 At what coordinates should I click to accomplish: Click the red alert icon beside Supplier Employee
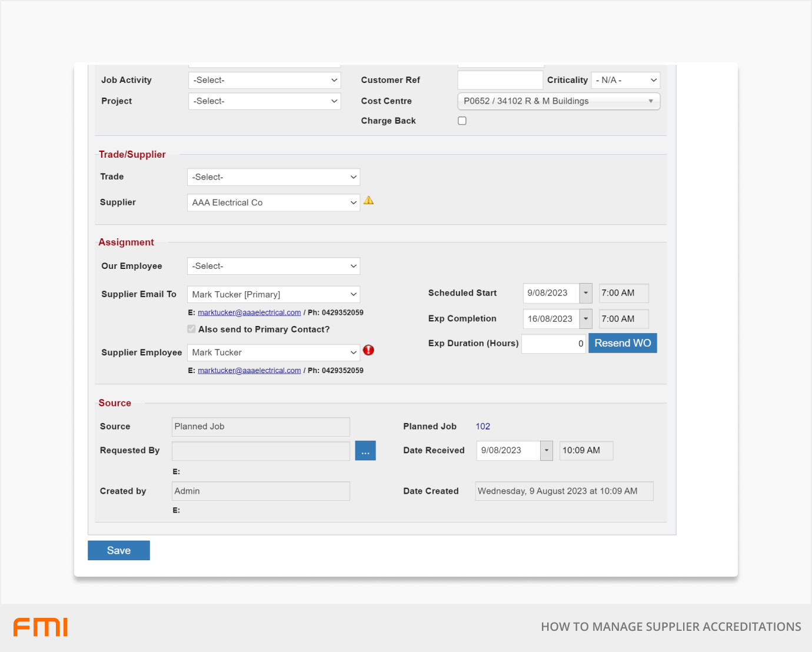(368, 350)
